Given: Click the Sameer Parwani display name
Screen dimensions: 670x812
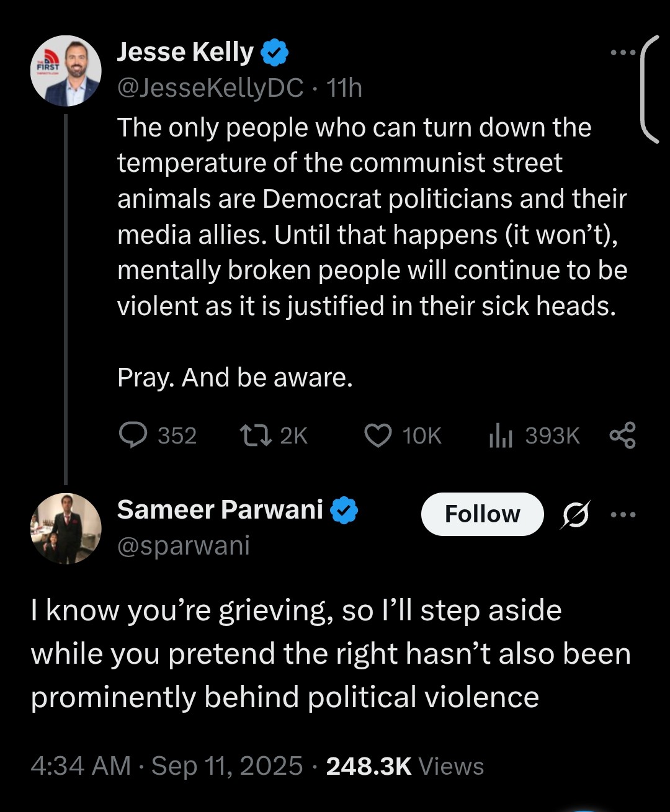Looking at the screenshot, I should (x=220, y=510).
